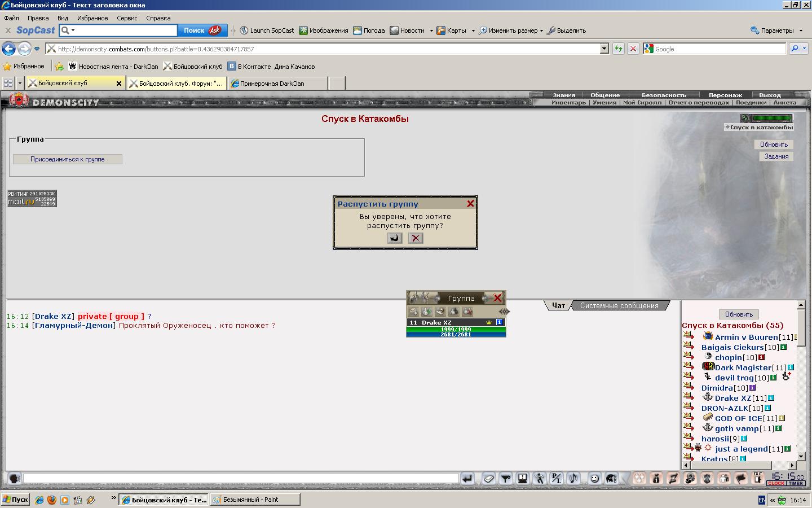Confirm disbanding the group in the dialog
Screen dimensions: 812x508
point(395,238)
